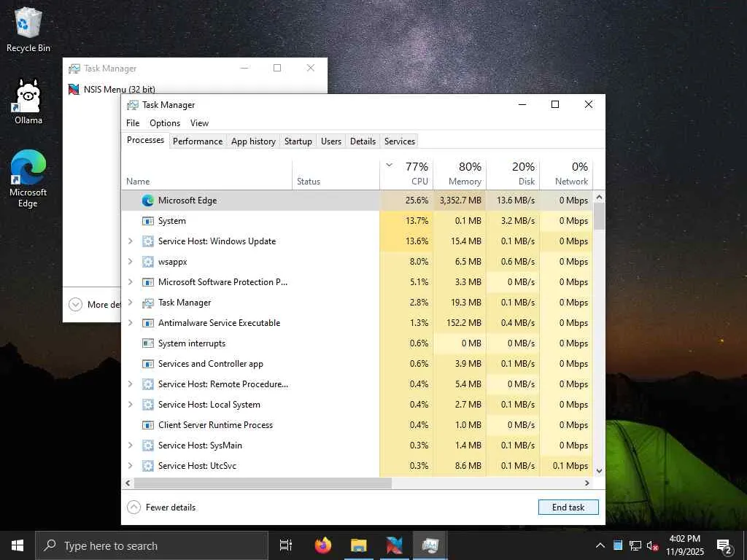Click the Task Manager process row icon
This screenshot has width=747, height=560.
point(147,303)
